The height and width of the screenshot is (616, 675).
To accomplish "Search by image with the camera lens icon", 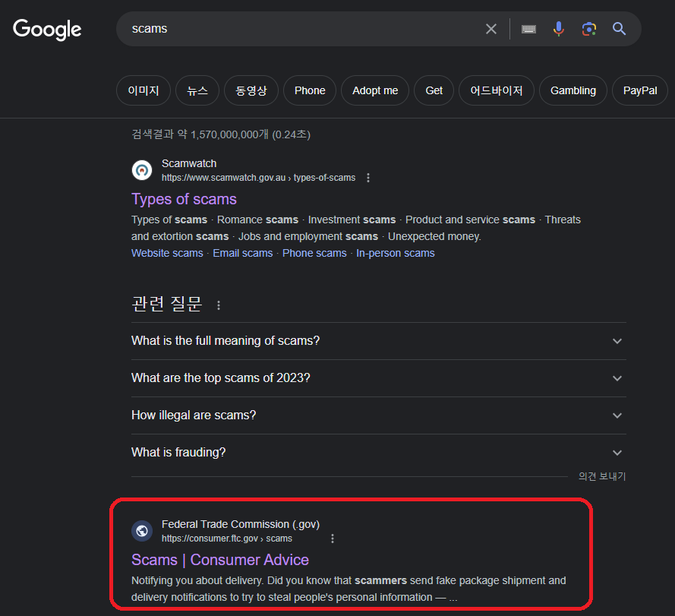I will pos(589,29).
